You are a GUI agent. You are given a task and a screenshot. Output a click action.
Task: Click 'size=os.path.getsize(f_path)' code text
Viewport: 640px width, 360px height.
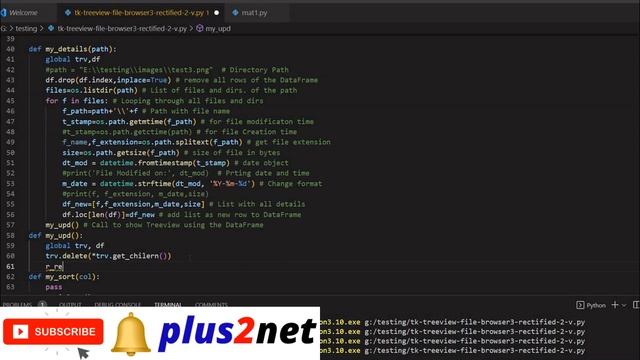tap(121, 153)
